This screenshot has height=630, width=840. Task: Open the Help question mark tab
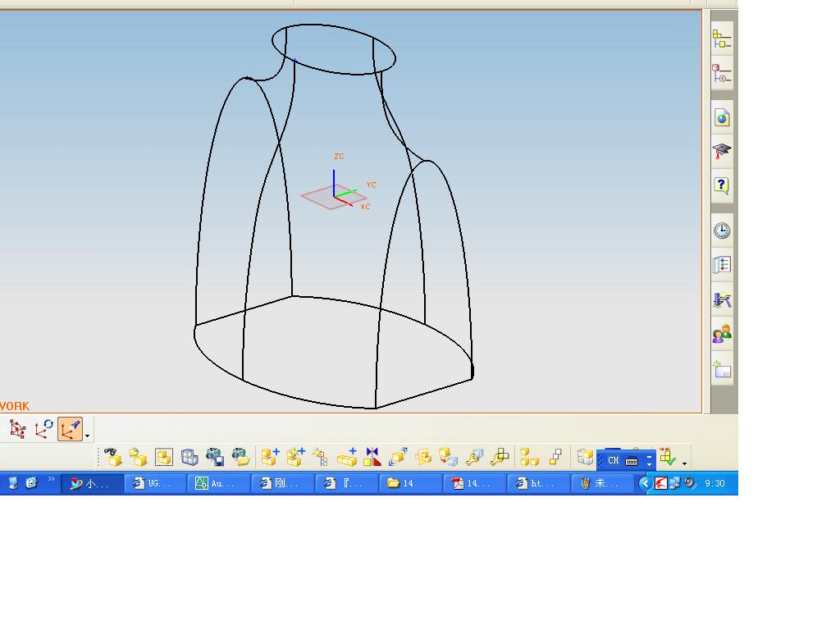[x=722, y=186]
